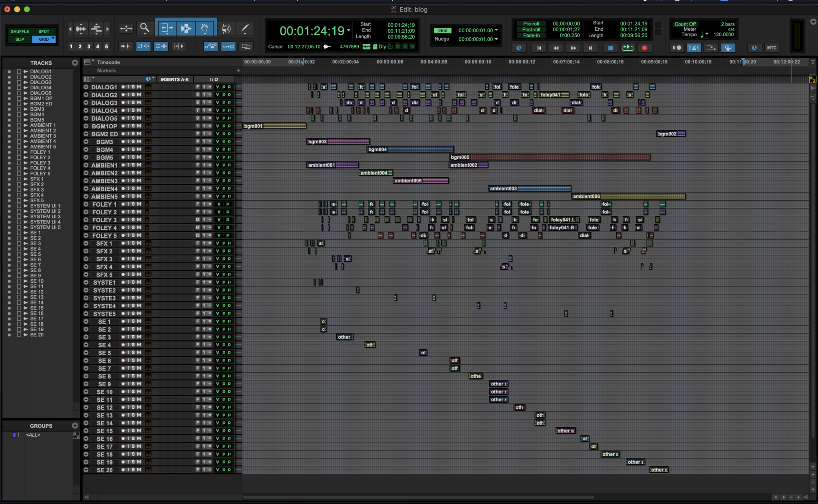Select the Pencil tool
The height and width of the screenshot is (504, 818).
[x=244, y=28]
